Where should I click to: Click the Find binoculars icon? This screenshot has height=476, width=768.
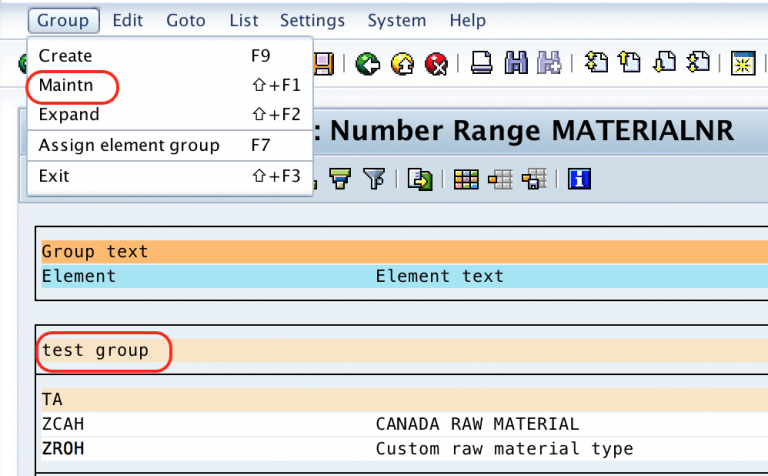pyautogui.click(x=516, y=63)
